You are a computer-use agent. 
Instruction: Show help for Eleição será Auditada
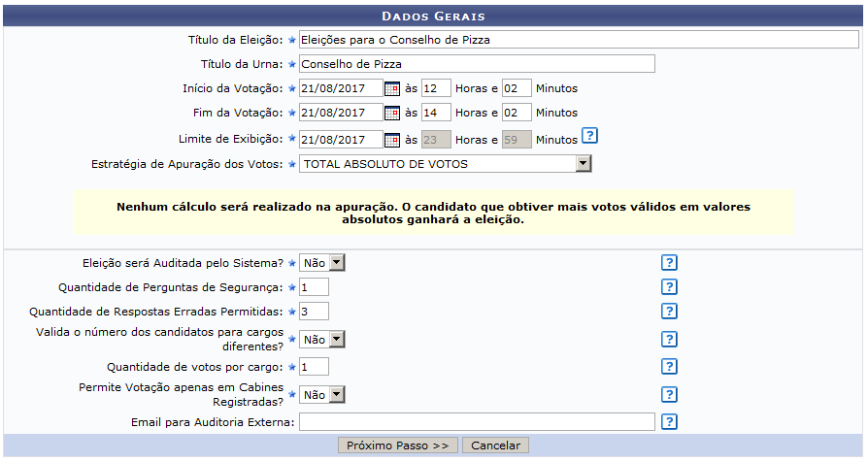click(668, 262)
